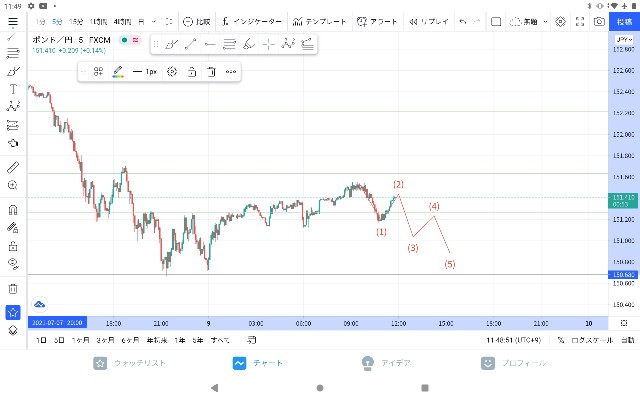Screen dimensions: 640x400
Task: Click the trash can remove drawings icon
Action: [13, 289]
